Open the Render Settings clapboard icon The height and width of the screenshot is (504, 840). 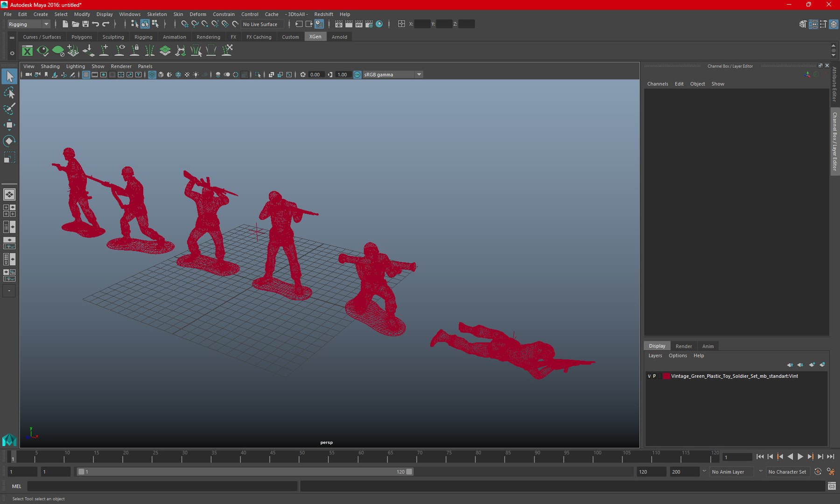369,24
